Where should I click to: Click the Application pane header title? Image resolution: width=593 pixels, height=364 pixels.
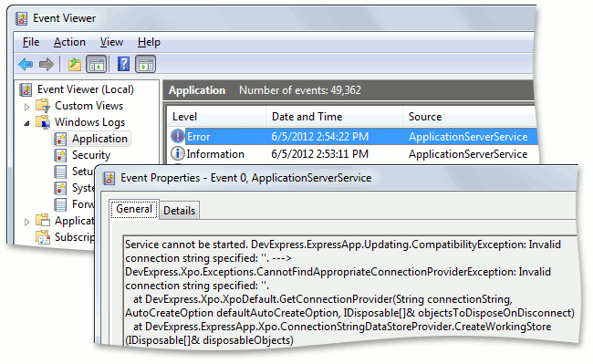pos(197,90)
